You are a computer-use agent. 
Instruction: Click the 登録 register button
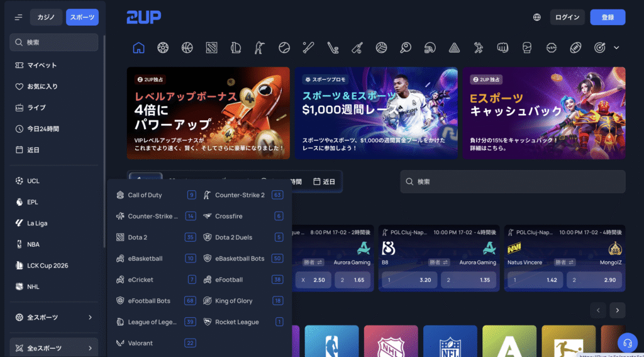coord(608,17)
